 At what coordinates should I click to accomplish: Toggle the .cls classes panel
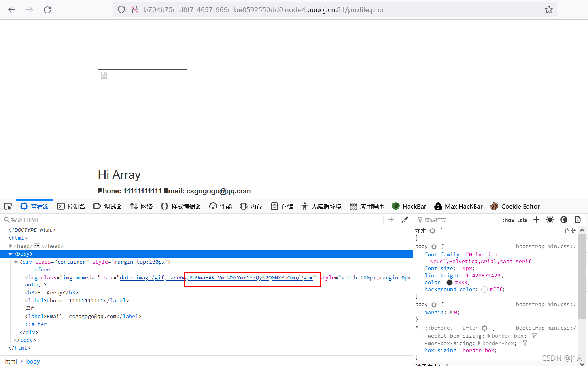(523, 220)
